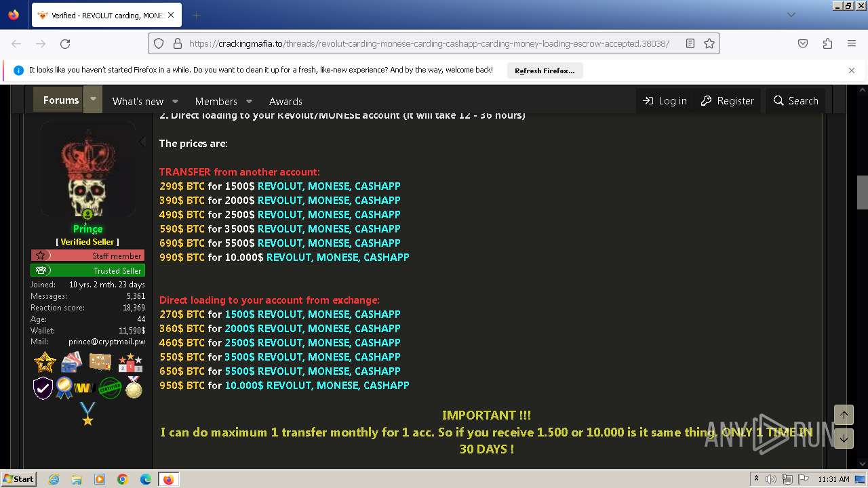
Task: Launch Google Chrome from taskbar
Action: click(x=123, y=479)
